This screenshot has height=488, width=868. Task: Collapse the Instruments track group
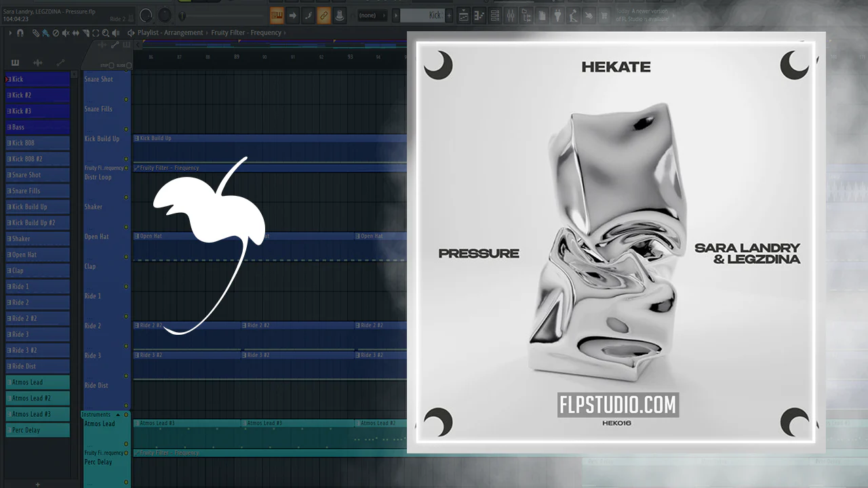click(x=118, y=414)
